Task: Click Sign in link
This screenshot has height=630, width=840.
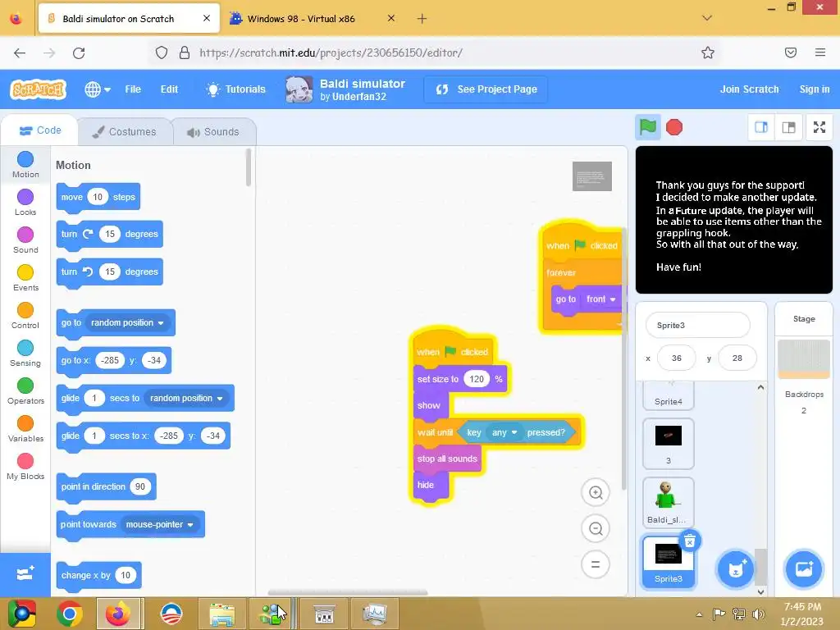Action: tap(815, 89)
